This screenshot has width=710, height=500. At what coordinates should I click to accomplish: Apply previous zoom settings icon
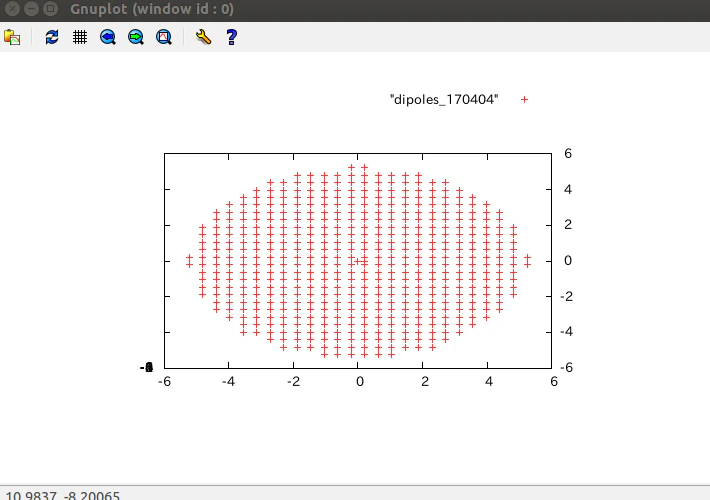point(108,37)
